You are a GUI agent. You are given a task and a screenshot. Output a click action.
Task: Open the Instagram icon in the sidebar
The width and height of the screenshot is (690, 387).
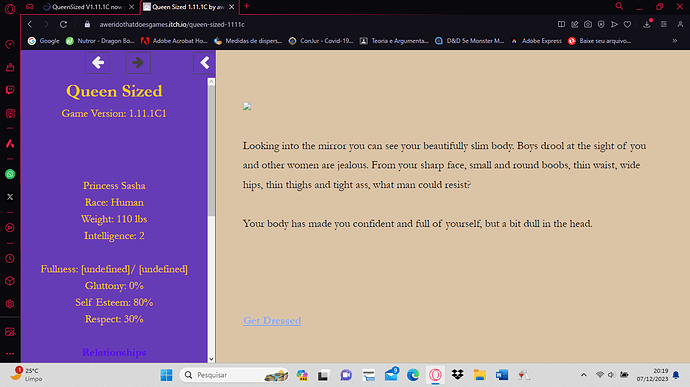click(10, 113)
